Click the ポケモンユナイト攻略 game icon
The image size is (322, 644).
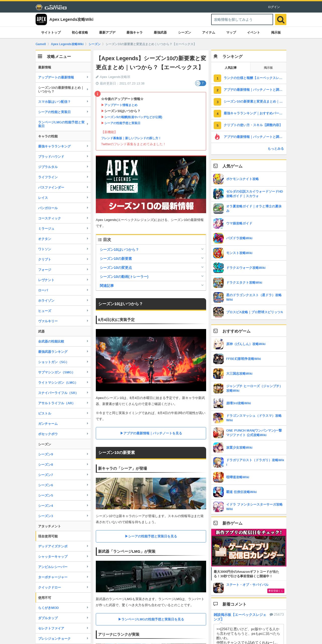point(218,179)
